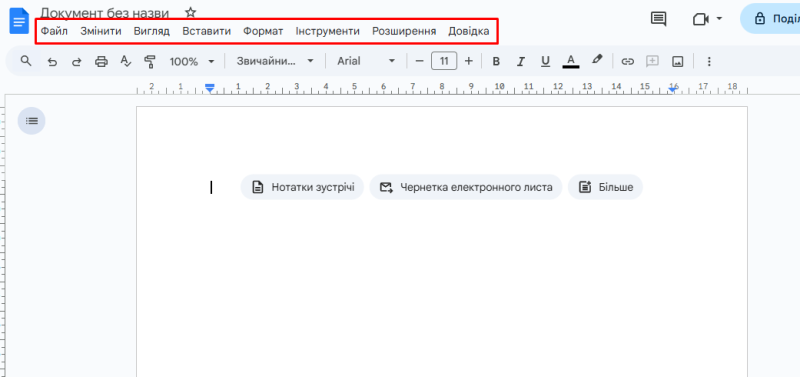Click the right indent marker on ruler
Image resolution: width=800 pixels, height=377 pixels.
[x=673, y=89]
